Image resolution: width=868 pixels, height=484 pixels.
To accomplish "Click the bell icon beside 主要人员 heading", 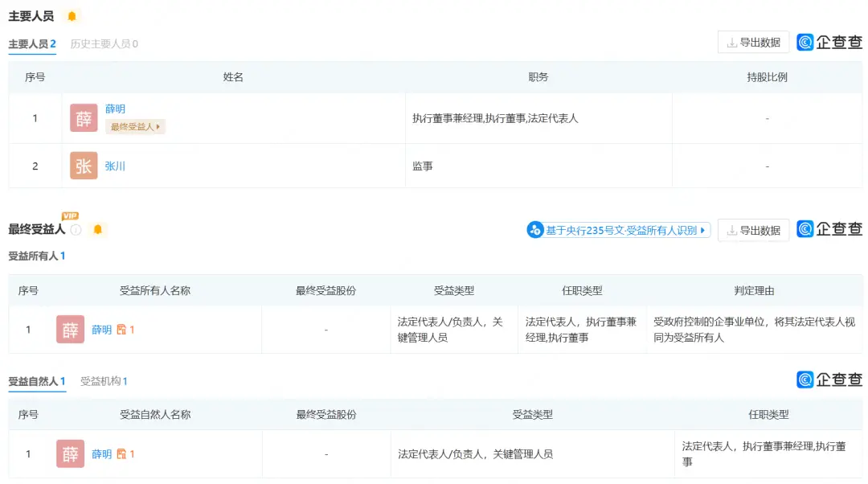I will pos(72,16).
